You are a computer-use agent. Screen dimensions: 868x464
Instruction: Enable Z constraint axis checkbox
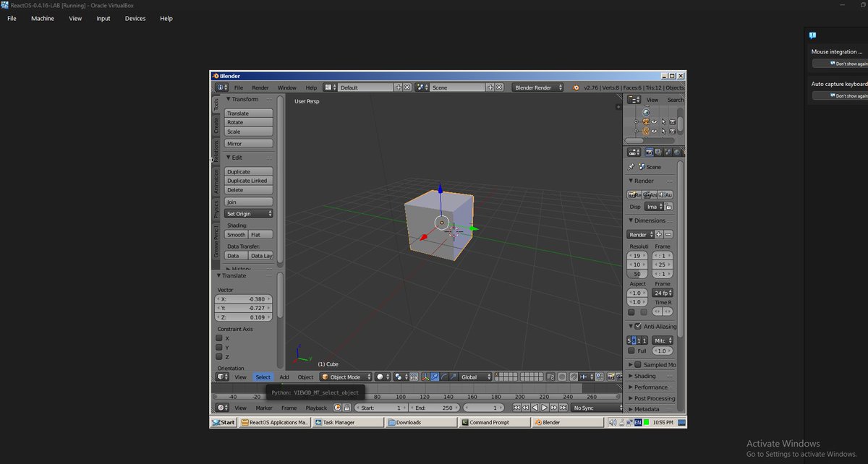[x=219, y=356]
